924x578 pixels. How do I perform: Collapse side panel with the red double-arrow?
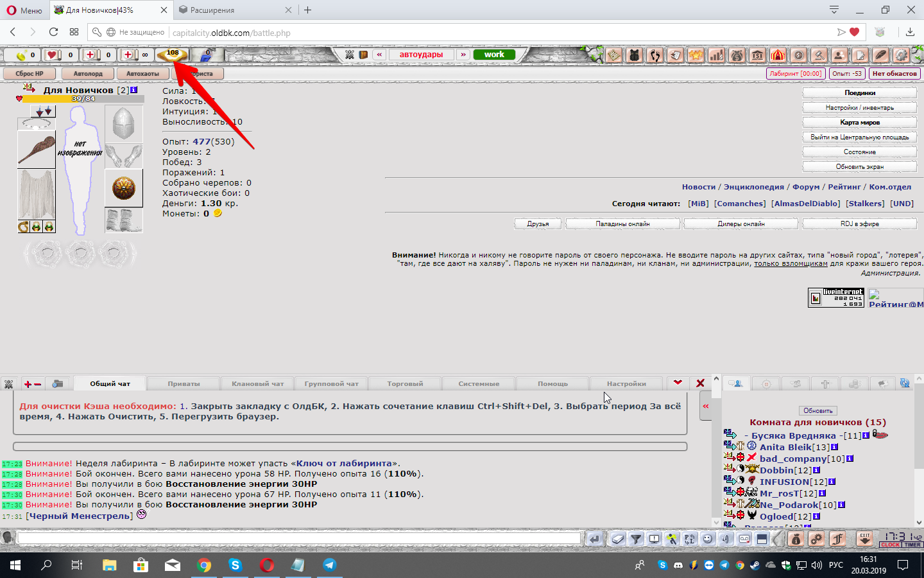pyautogui.click(x=706, y=406)
